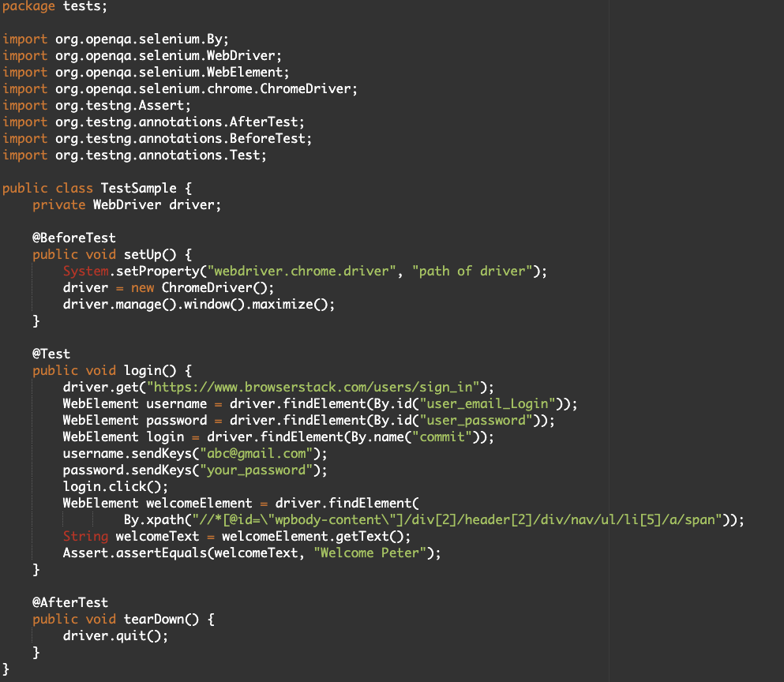Image resolution: width=784 pixels, height=682 pixels.
Task: Click the 'WebElement welcomeElement' declaration line
Action: click(241, 503)
